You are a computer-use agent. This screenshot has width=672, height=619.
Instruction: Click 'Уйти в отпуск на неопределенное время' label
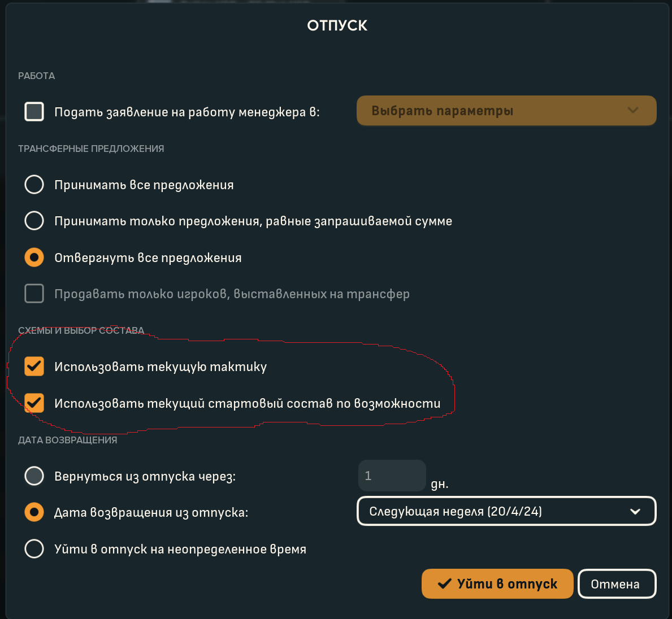(180, 549)
